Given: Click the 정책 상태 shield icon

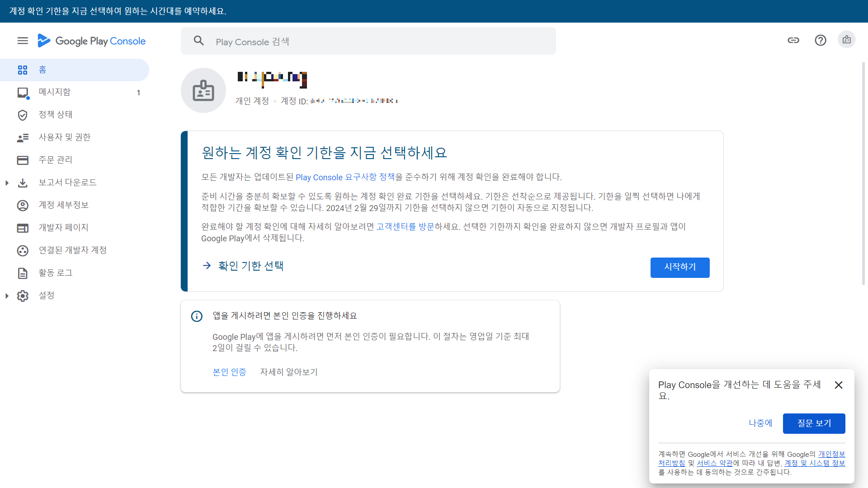Looking at the screenshot, I should [x=23, y=115].
